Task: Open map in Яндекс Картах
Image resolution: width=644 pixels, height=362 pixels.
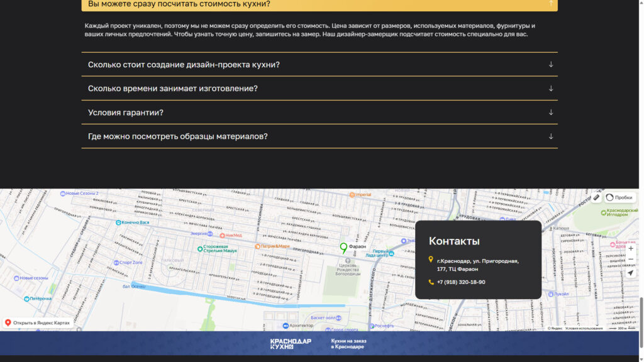Action: pos(38,322)
